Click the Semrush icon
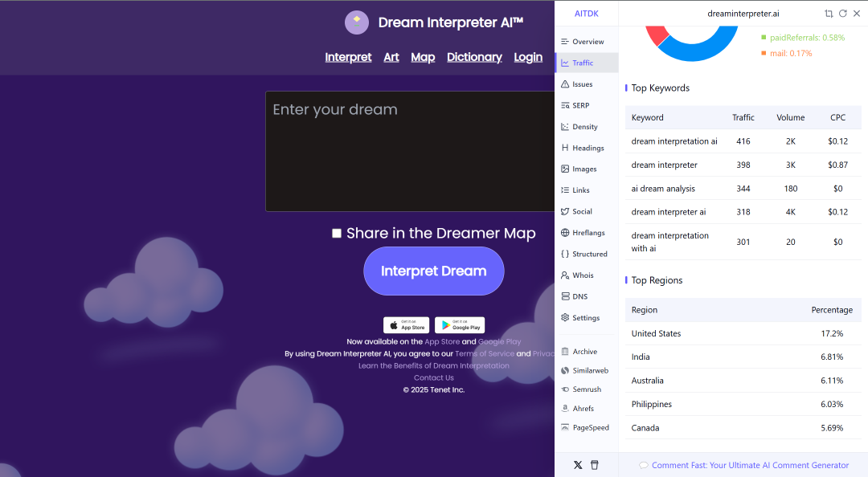The width and height of the screenshot is (868, 477). coord(565,389)
